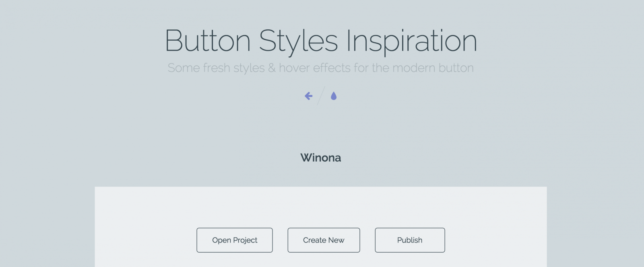Click the purple water droplet icon

[x=333, y=96]
